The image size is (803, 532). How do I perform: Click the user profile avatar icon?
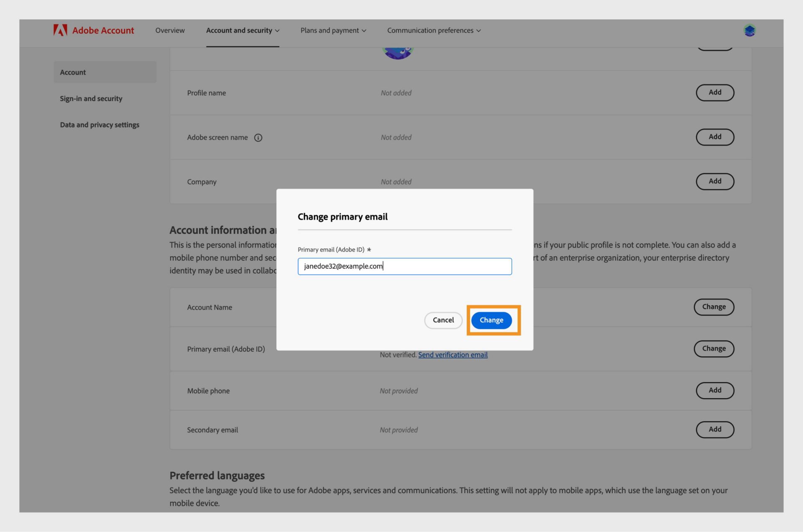pyautogui.click(x=749, y=30)
